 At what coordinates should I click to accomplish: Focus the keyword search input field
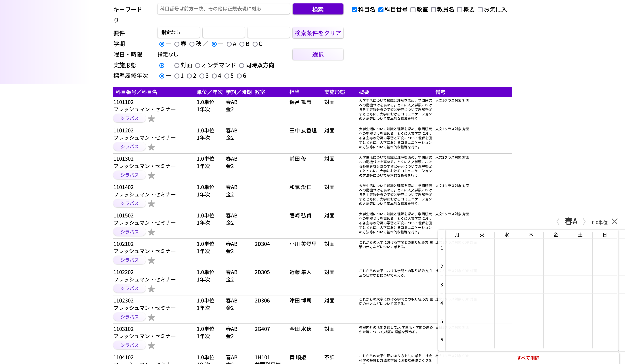click(x=223, y=9)
